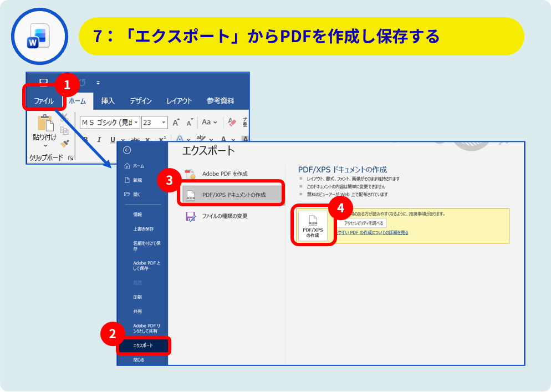Viewport: 551px width, 392px height.
Task: Click the back arrow in Backstage view
Action: [127, 150]
